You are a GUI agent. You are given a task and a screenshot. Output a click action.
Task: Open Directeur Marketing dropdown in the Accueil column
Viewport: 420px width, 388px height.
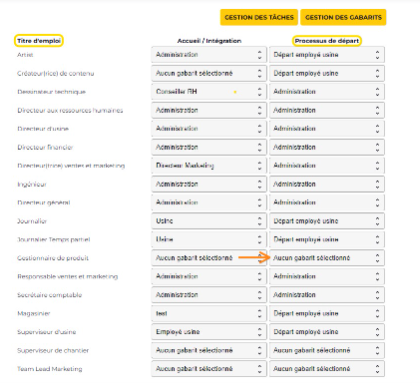[x=209, y=166]
